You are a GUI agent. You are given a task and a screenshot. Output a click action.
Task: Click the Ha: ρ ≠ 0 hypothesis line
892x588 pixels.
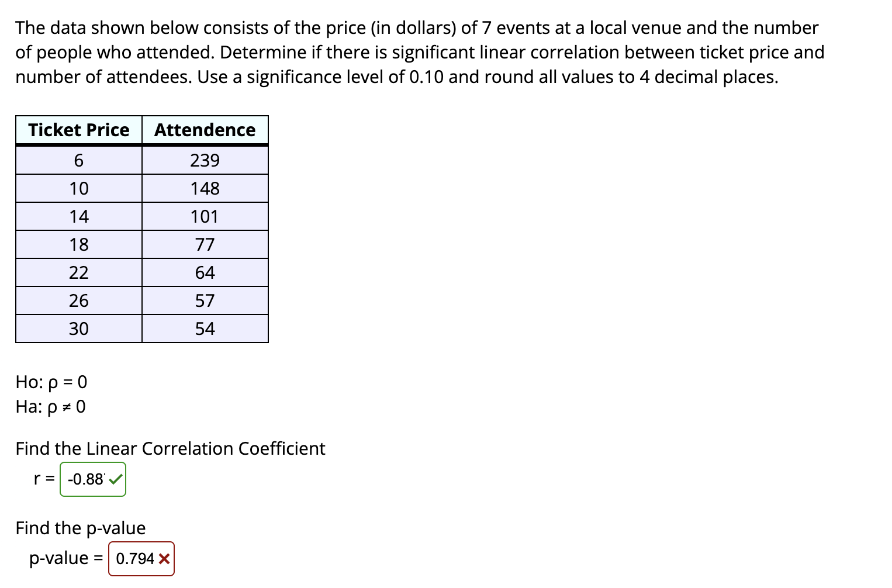[50, 406]
